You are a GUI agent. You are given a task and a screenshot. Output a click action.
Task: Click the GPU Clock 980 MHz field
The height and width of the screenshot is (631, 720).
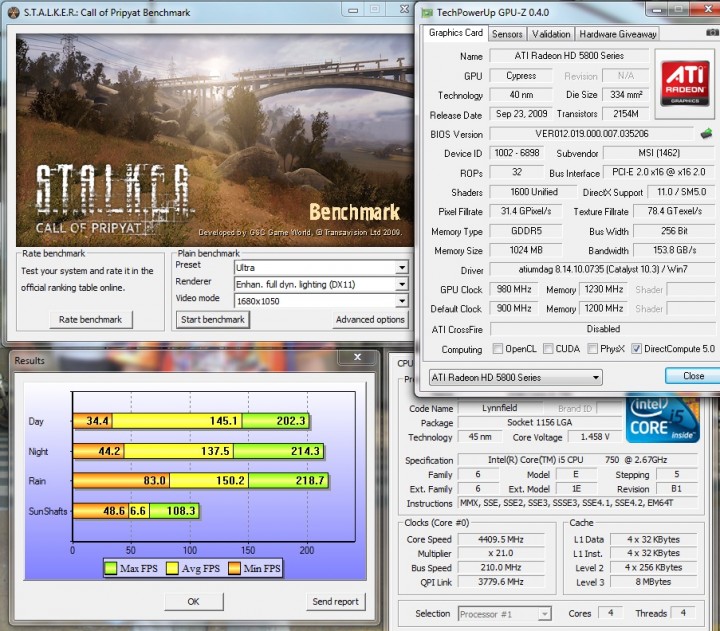[513, 289]
